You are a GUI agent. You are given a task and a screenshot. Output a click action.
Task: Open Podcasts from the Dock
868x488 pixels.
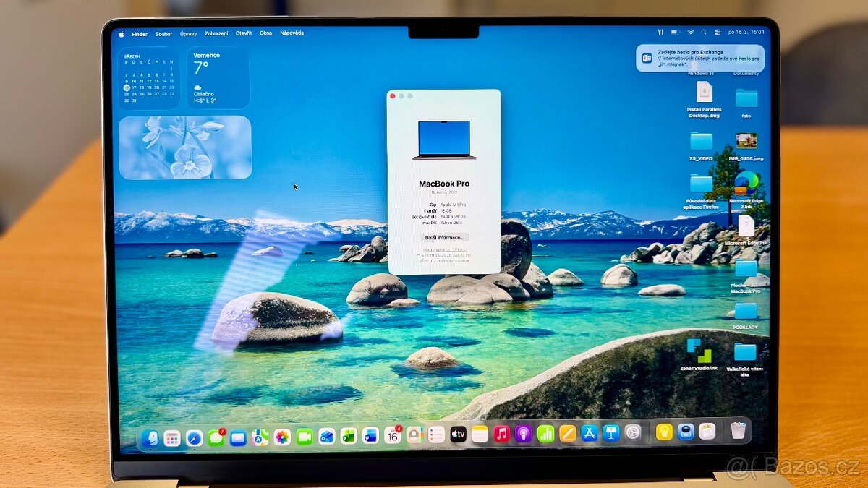(524, 436)
